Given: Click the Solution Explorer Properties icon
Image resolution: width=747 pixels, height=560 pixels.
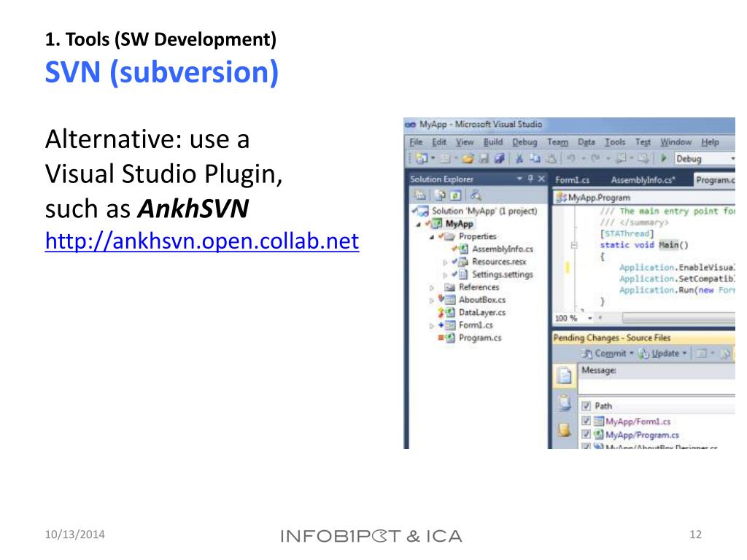Looking at the screenshot, I should coord(419,195).
